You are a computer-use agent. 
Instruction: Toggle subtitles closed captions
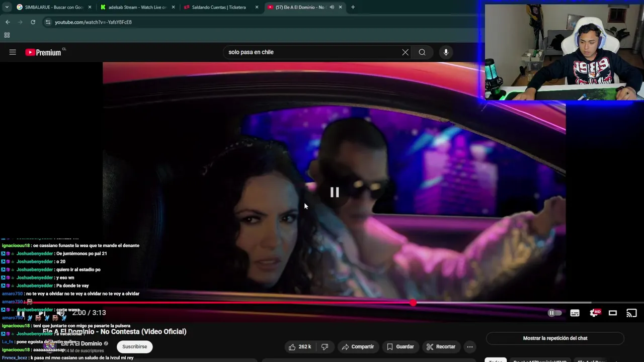(x=575, y=313)
